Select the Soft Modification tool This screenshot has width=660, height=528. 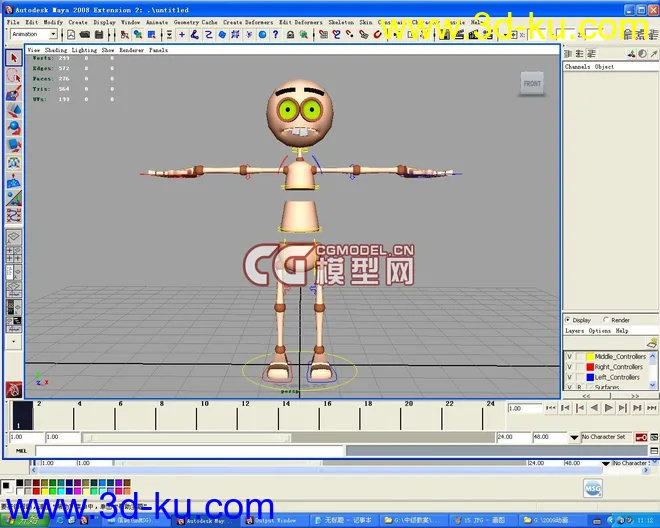(x=14, y=181)
